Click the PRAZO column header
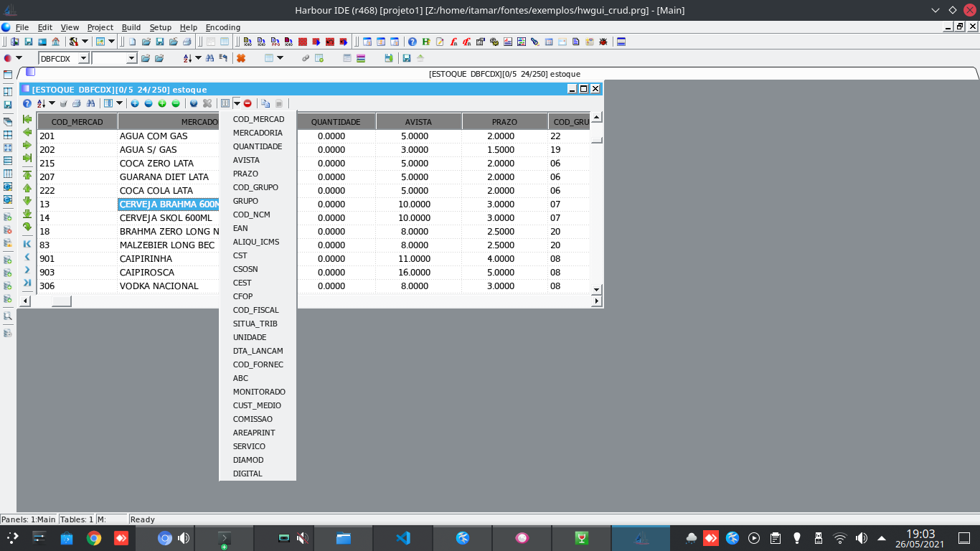 [x=504, y=122]
